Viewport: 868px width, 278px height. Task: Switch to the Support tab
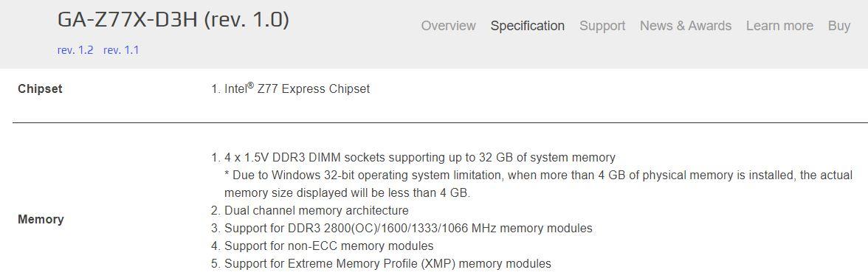602,26
